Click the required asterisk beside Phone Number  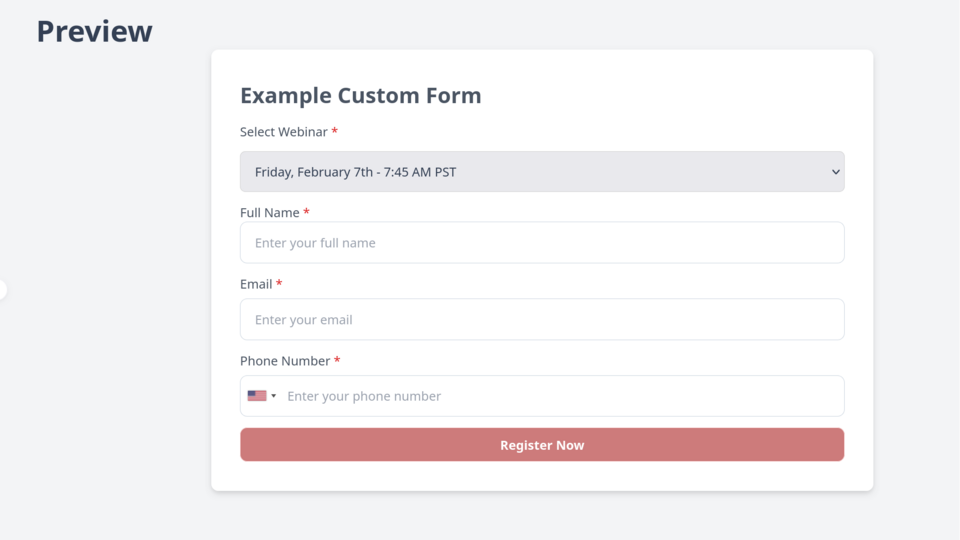click(337, 361)
